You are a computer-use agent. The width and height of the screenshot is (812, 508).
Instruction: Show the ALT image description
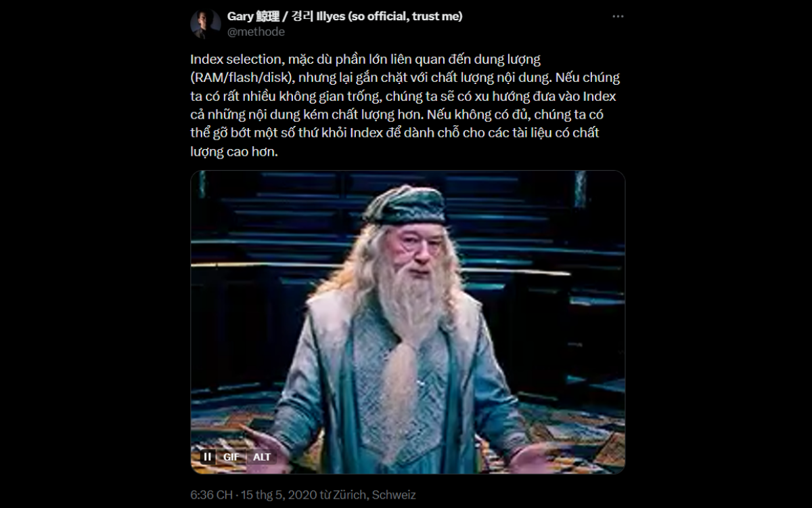(x=262, y=457)
